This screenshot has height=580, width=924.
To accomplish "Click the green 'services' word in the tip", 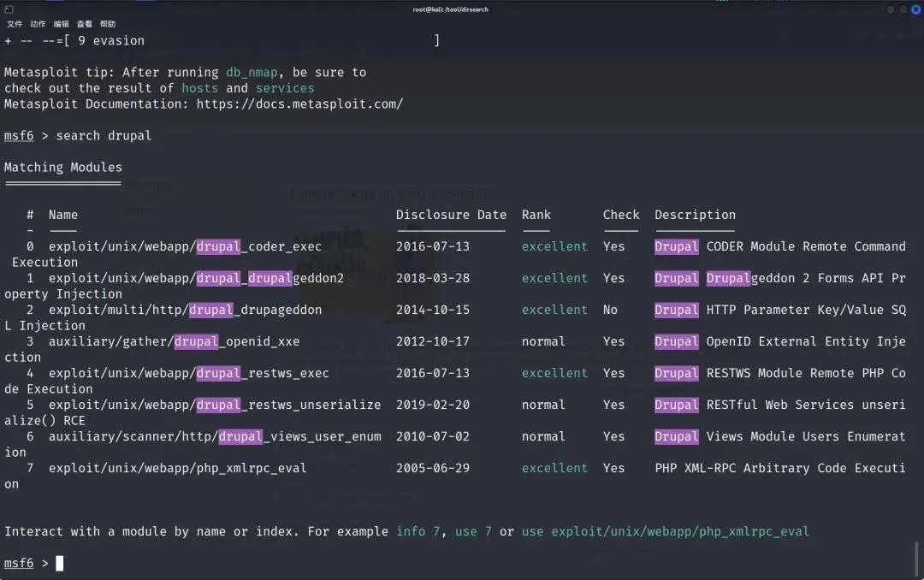I will click(285, 88).
